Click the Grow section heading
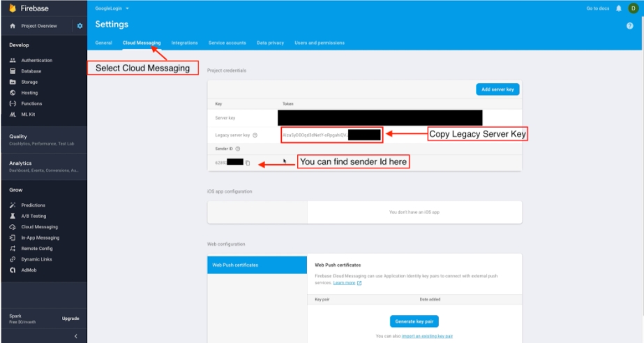Image resolution: width=644 pixels, height=343 pixels. [16, 190]
